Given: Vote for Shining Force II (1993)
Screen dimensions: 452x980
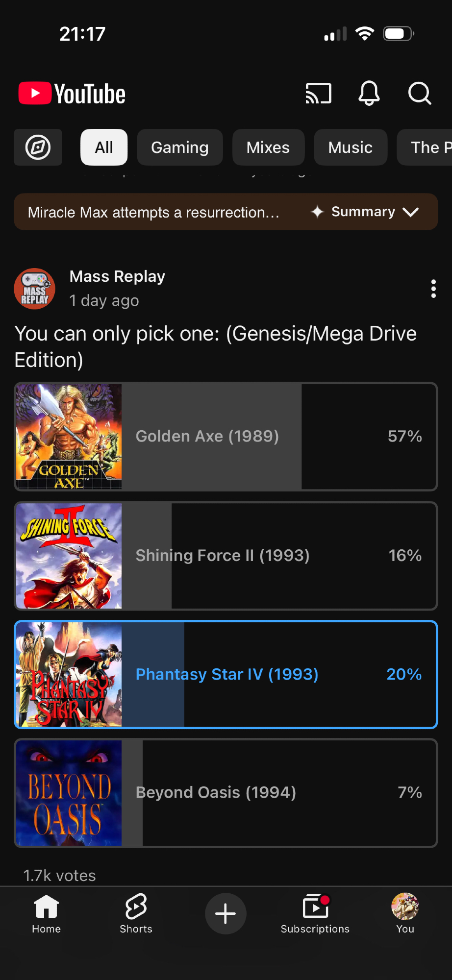Looking at the screenshot, I should (x=226, y=556).
